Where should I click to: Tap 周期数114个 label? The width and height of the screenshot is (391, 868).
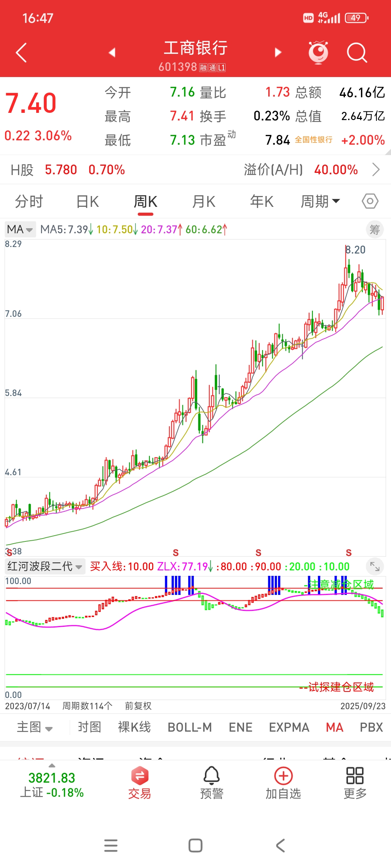[x=87, y=706]
